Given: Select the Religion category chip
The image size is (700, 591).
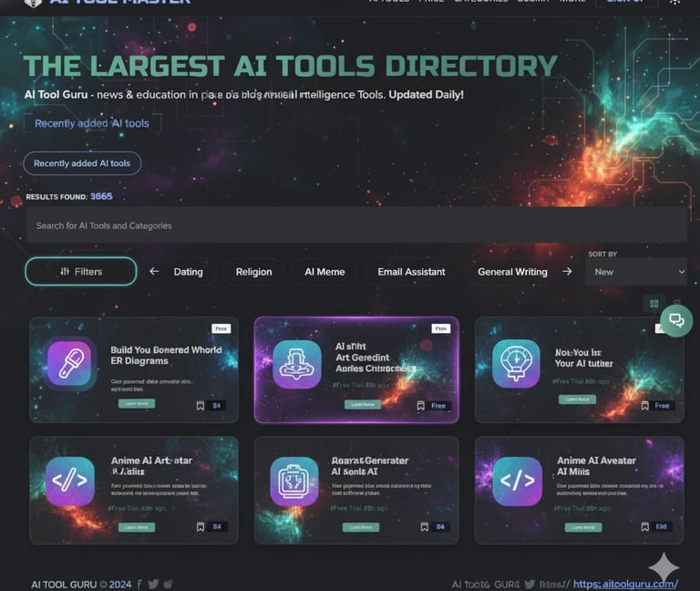Looking at the screenshot, I should (x=253, y=272).
